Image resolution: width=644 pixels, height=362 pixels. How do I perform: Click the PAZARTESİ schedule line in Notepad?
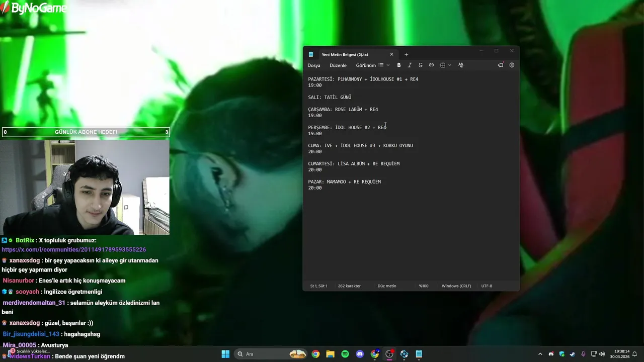click(x=363, y=79)
